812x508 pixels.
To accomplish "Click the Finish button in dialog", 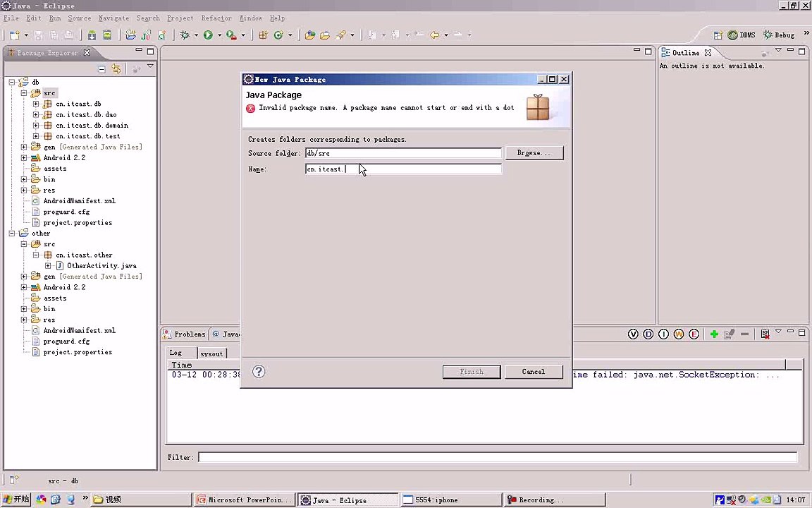I will [x=472, y=372].
